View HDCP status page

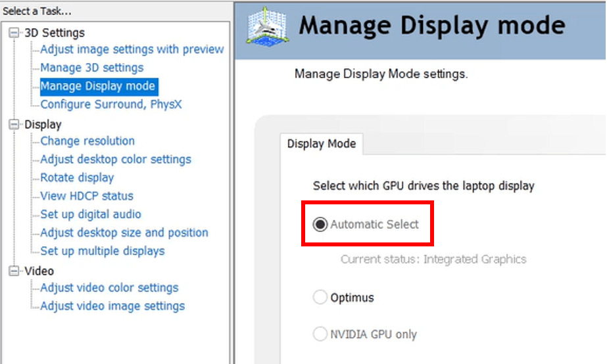pyautogui.click(x=86, y=196)
